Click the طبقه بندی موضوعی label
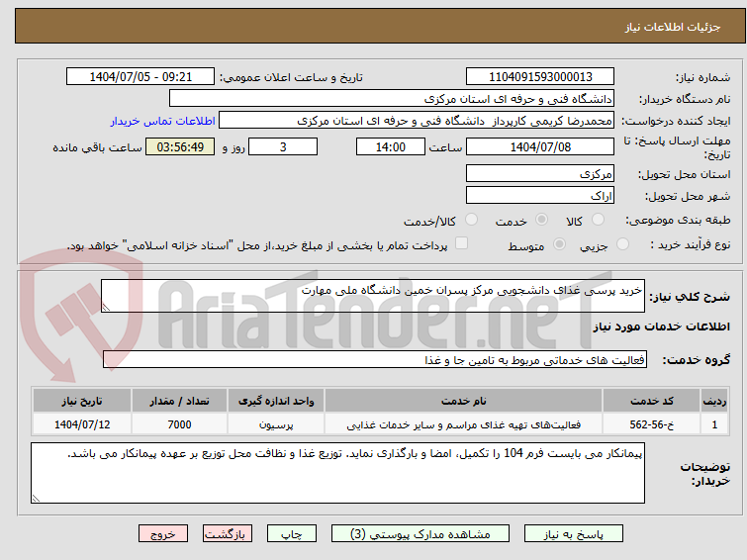The height and width of the screenshot is (560, 747). 678,220
